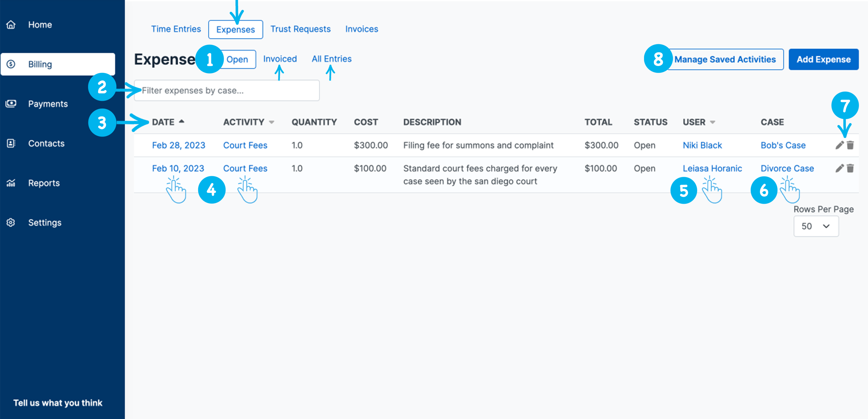868x419 pixels.
Task: Open the Trust Requests tab
Action: coord(300,29)
